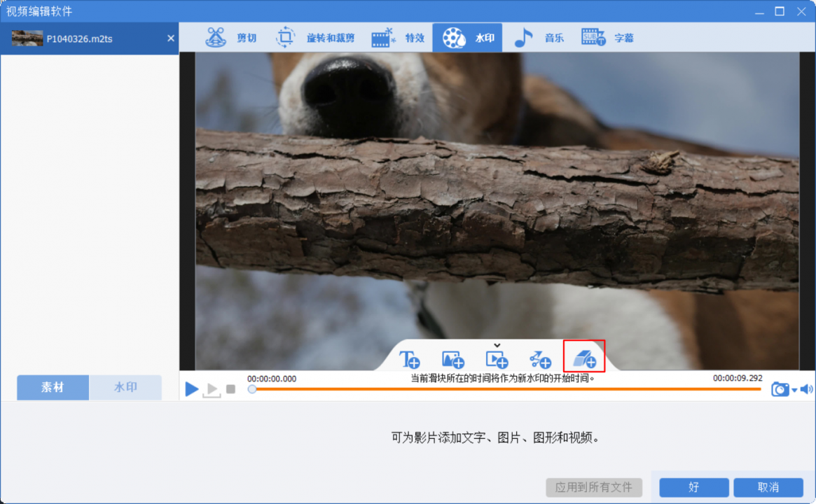Image resolution: width=816 pixels, height=504 pixels.
Task: Switch to the 水印 panel tab at bottom left
Action: [x=125, y=387]
